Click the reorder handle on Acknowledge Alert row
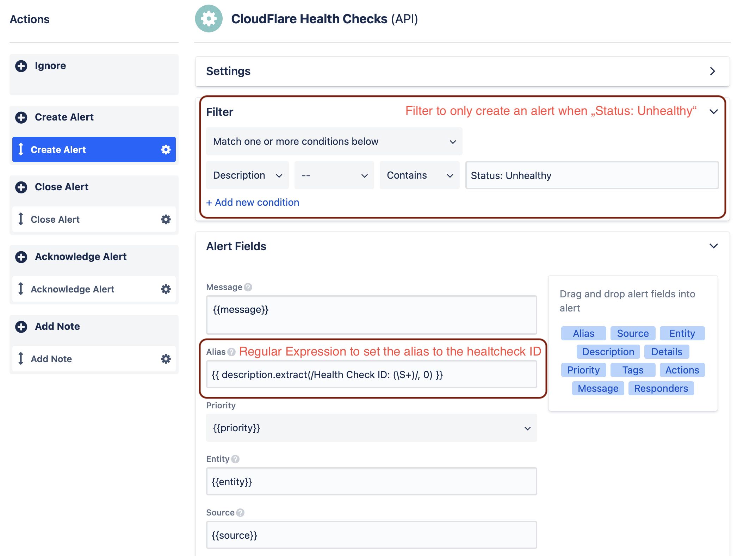 21,289
